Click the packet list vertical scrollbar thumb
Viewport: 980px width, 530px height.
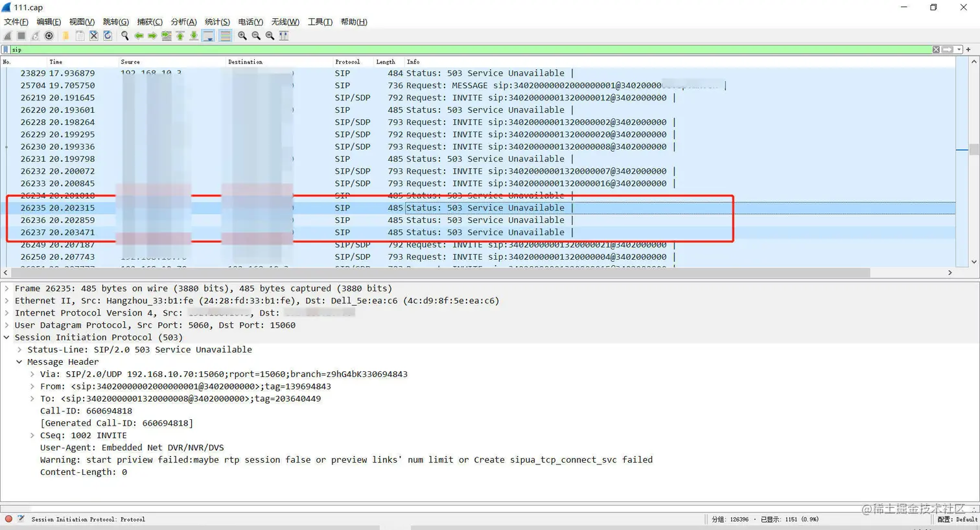pos(974,150)
